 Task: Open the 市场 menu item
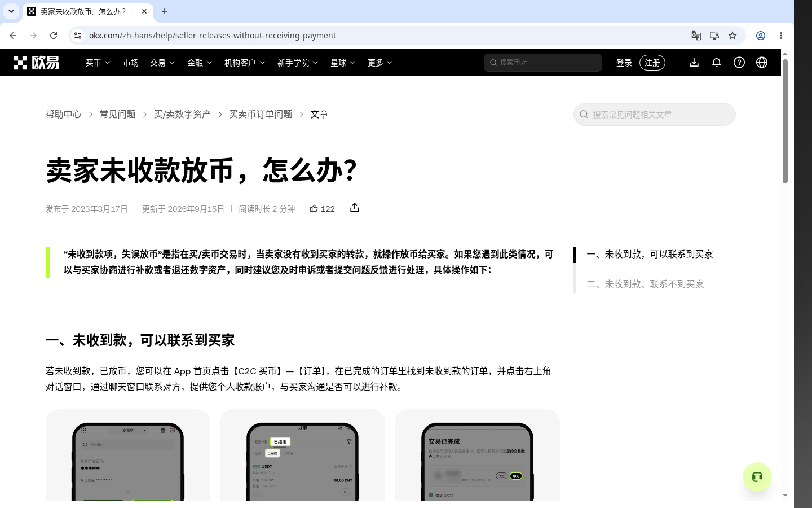[131, 63]
